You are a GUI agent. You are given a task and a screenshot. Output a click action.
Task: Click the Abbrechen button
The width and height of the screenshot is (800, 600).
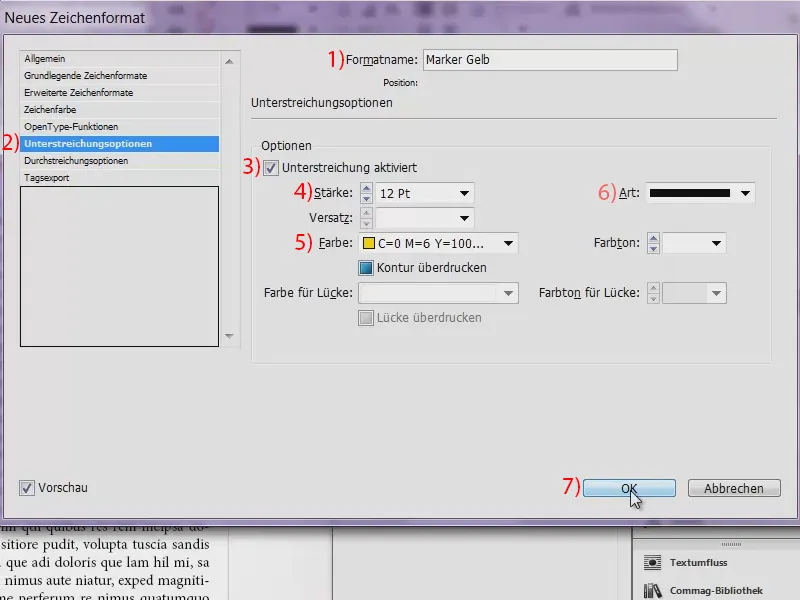click(734, 488)
